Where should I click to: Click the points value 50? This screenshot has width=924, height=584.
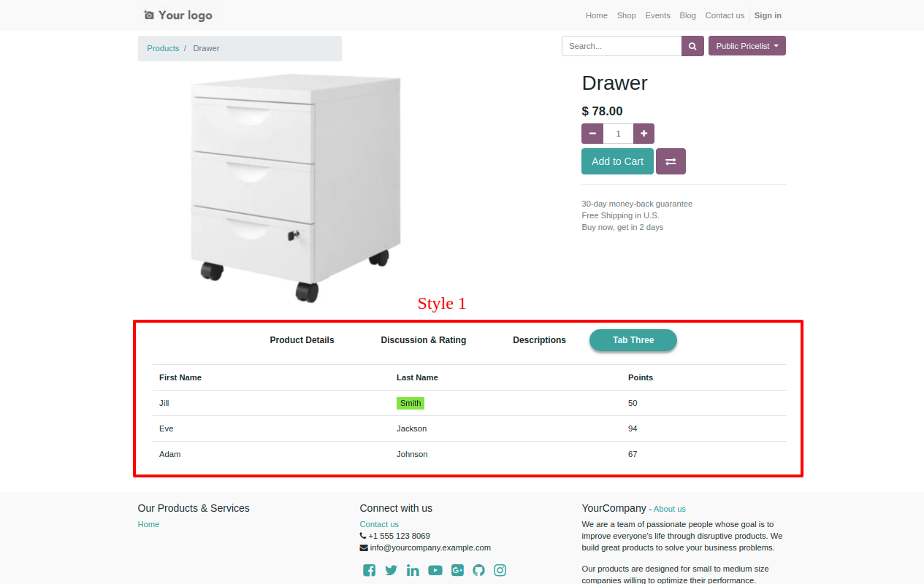pyautogui.click(x=633, y=403)
